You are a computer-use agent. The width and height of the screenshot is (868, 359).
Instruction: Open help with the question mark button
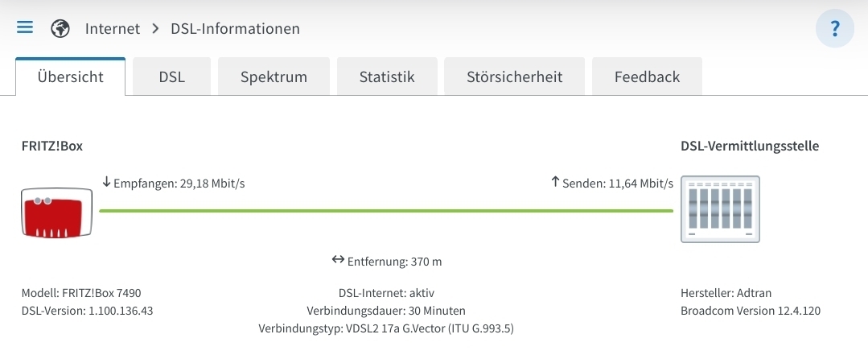pyautogui.click(x=835, y=28)
